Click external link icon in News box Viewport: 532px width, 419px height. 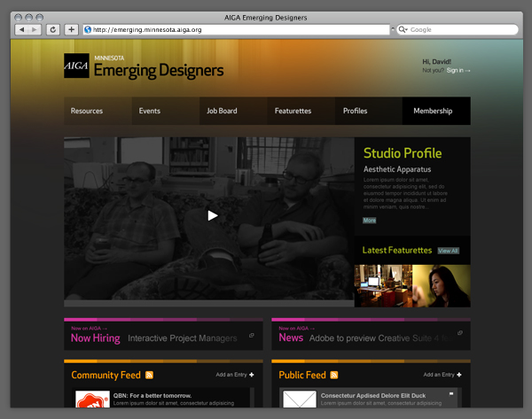[460, 333]
